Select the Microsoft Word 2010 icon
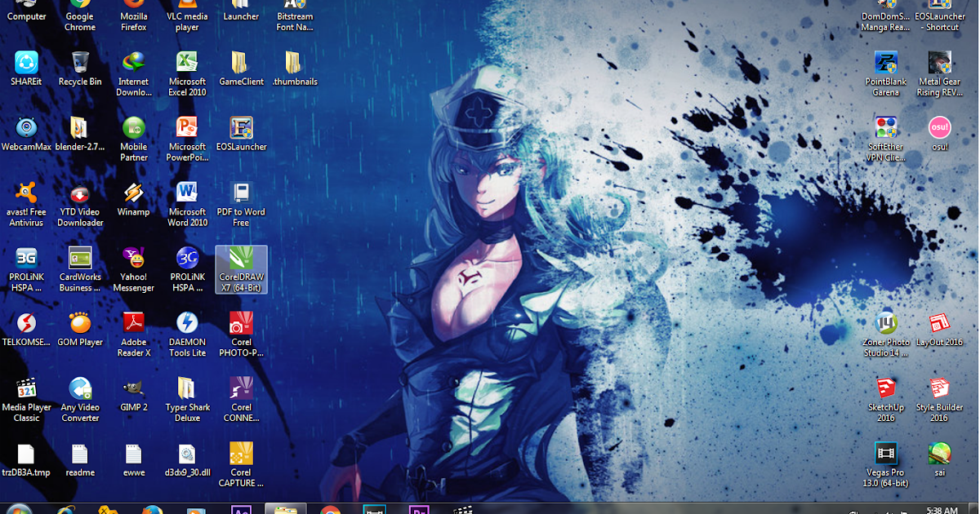Screen dimensions: 980x514 point(187,204)
